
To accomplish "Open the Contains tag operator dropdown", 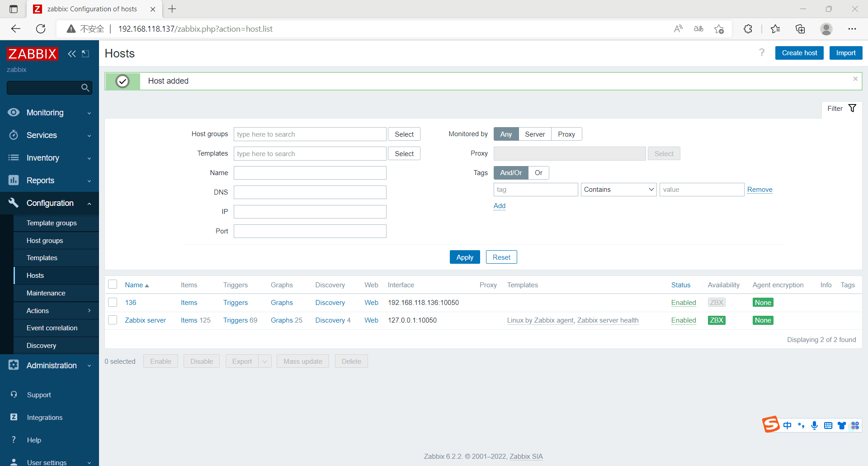I will click(618, 190).
